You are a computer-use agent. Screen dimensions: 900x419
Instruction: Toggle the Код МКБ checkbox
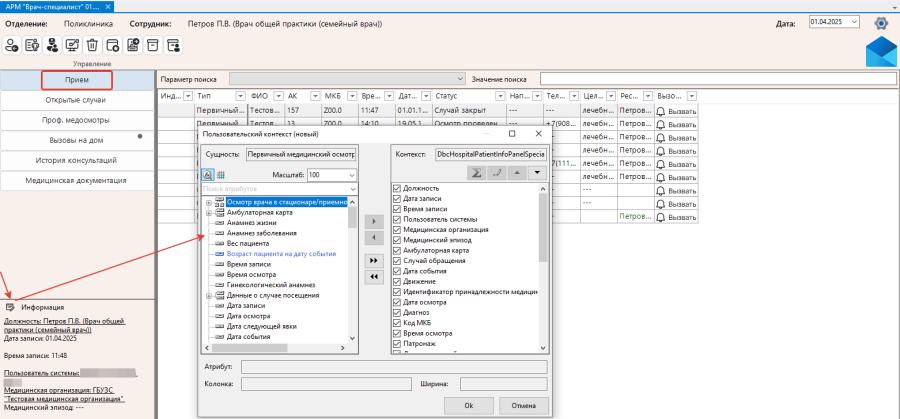coord(397,323)
